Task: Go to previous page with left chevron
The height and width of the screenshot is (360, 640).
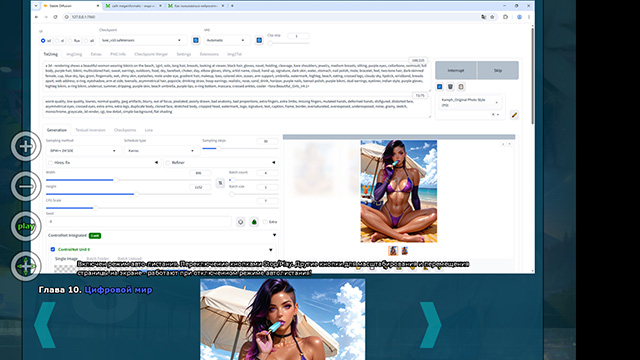Action: tap(45, 325)
